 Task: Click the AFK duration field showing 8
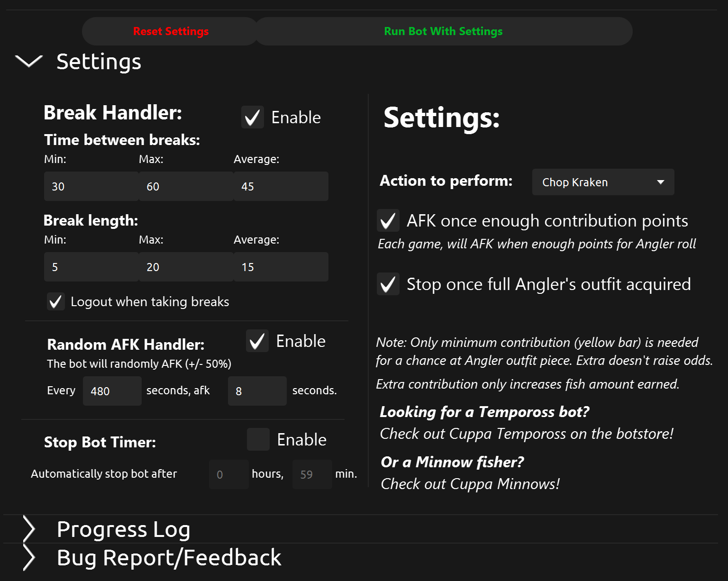pos(257,391)
